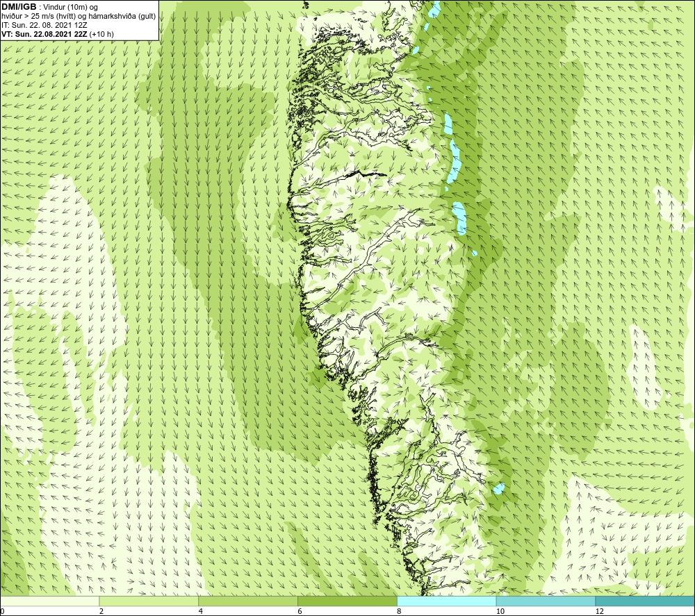Image resolution: width=695 pixels, height=616 pixels.
Task: Click the 6–8 m/s dark green swatch
Action: click(347, 601)
